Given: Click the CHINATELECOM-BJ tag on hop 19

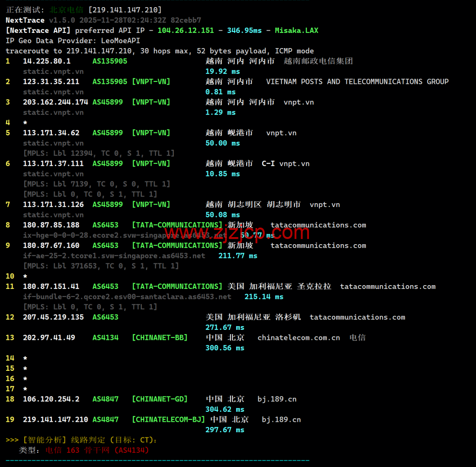Looking at the screenshot, I should 168,419.
